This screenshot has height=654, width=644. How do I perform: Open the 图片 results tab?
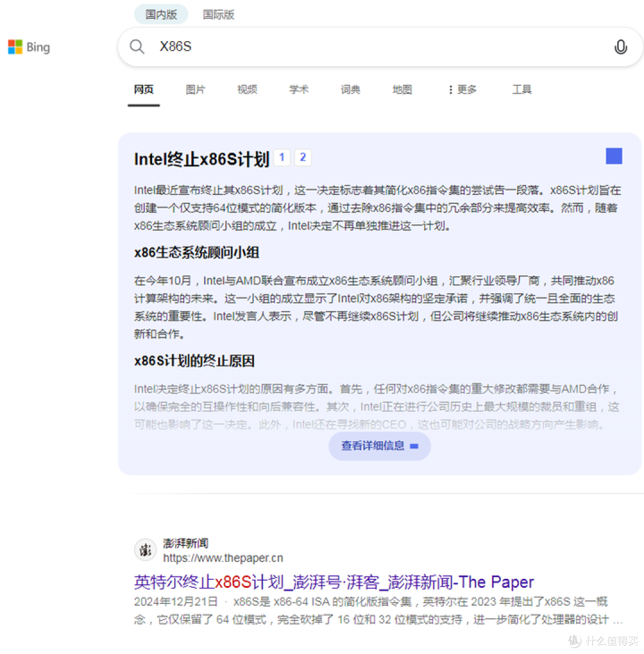point(195,89)
